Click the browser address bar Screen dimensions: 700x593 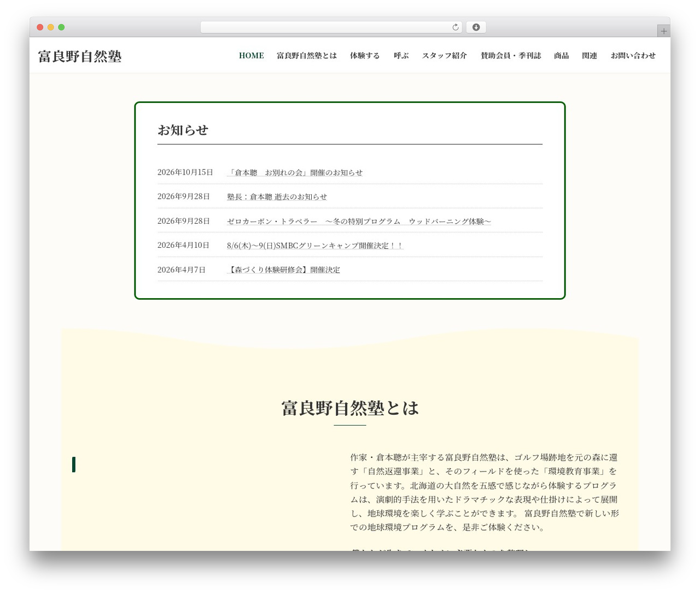tap(331, 27)
